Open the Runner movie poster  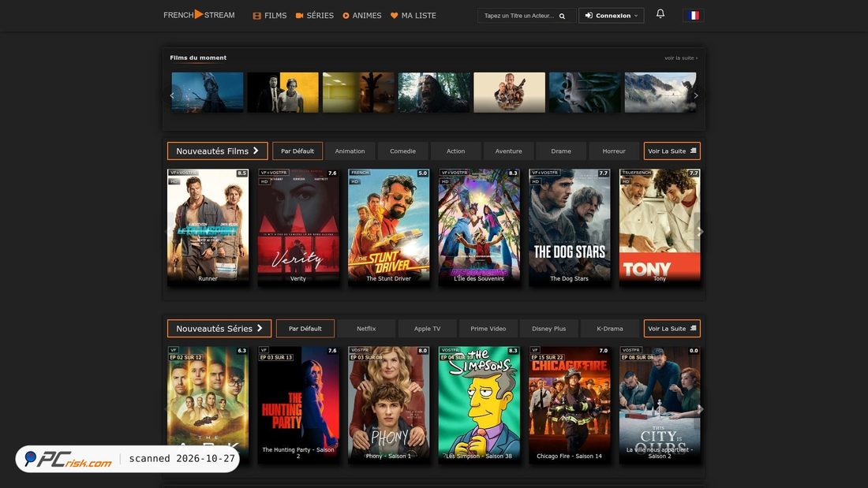(208, 227)
